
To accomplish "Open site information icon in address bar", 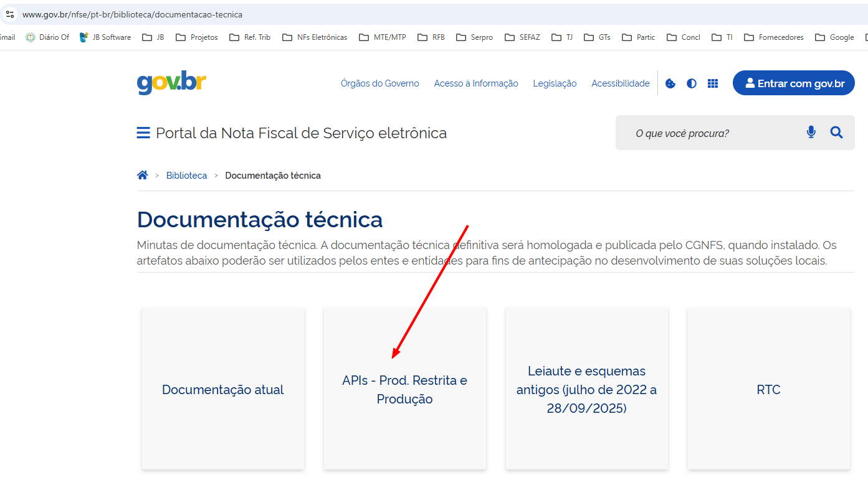I will 9,14.
